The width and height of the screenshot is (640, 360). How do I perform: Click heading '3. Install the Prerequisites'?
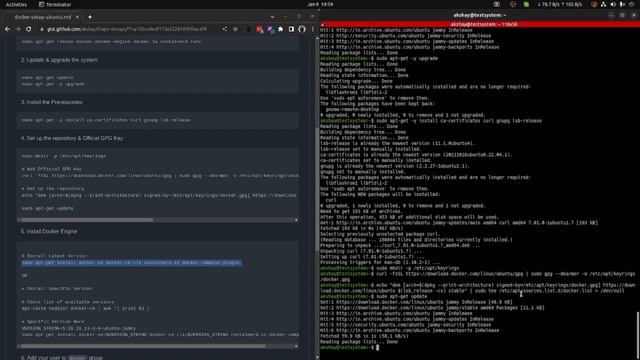click(x=51, y=102)
